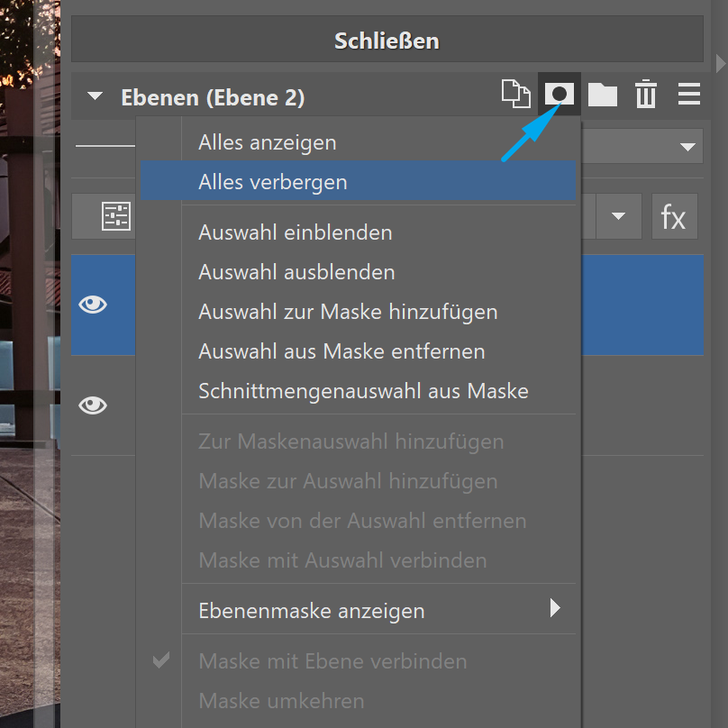Click the layer adjustments sliders icon

116,216
